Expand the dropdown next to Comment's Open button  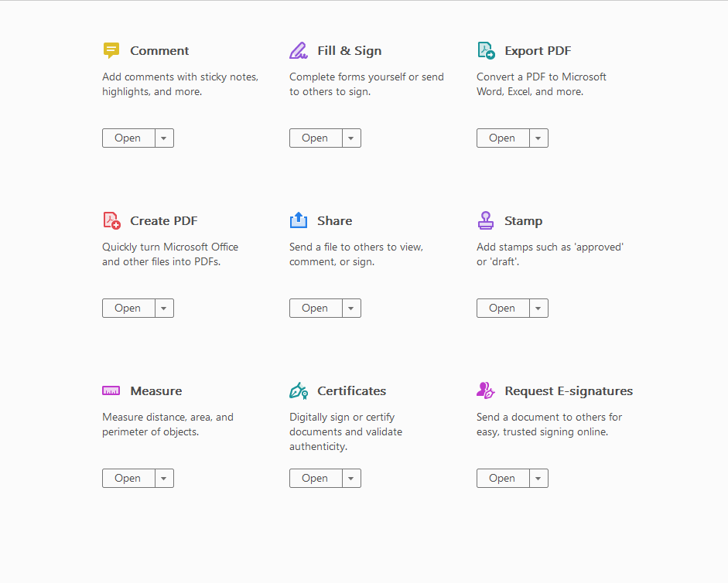coord(163,138)
